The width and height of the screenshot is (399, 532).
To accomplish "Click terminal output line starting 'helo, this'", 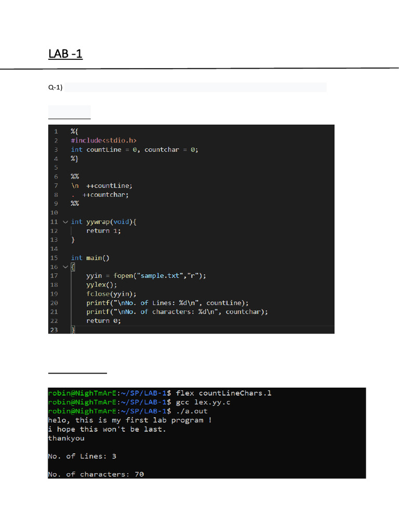I will (x=130, y=420).
